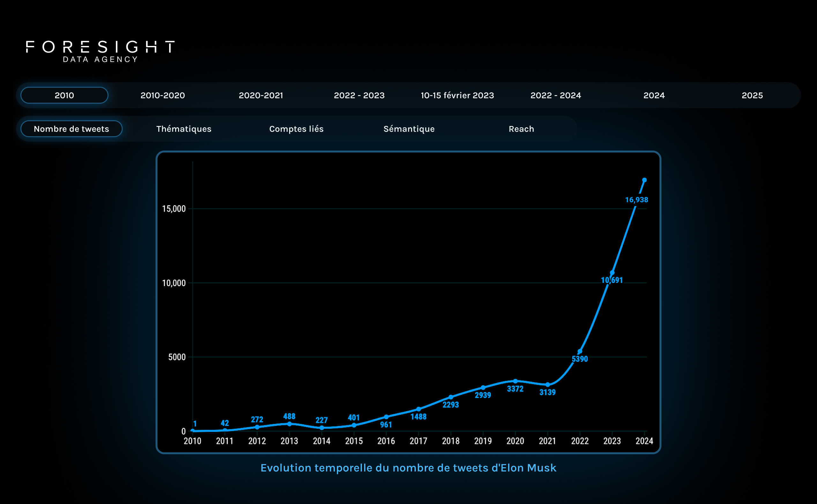The width and height of the screenshot is (817, 504).
Task: Click the 3139 value label
Action: pos(548,392)
